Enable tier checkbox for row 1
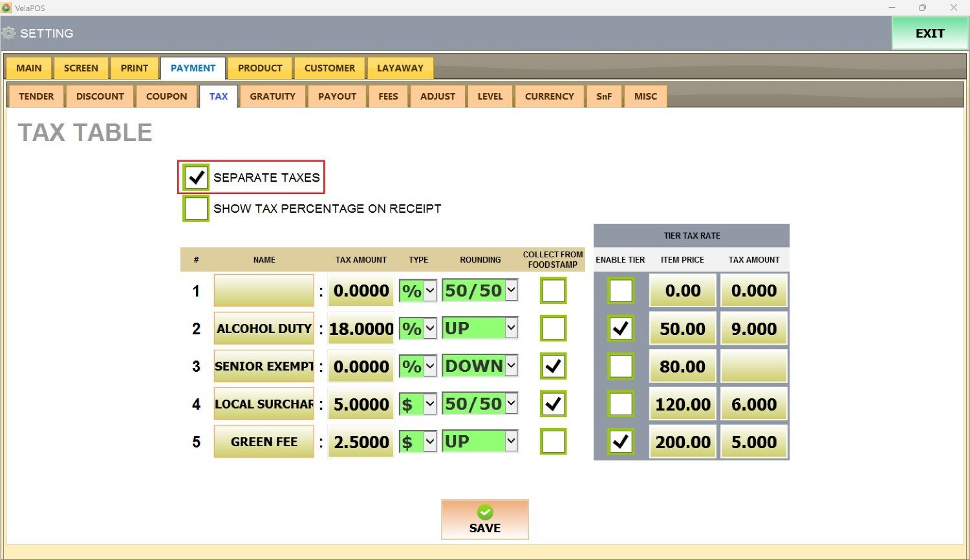Viewport: 970px width, 560px height. coord(621,291)
